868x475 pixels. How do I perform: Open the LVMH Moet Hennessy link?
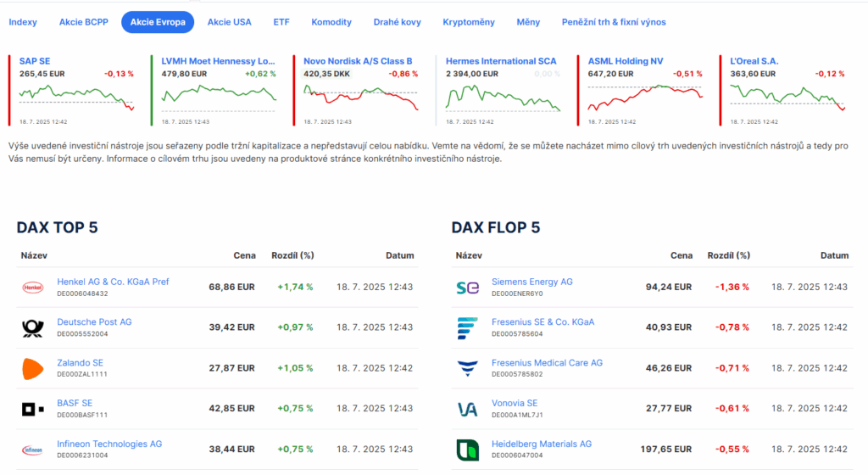(x=218, y=61)
